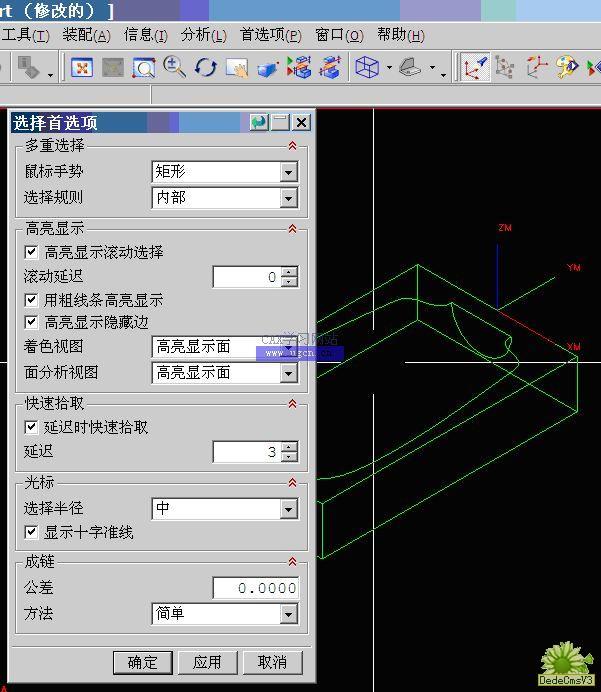Increase the 延迟 spinner value

[289, 447]
